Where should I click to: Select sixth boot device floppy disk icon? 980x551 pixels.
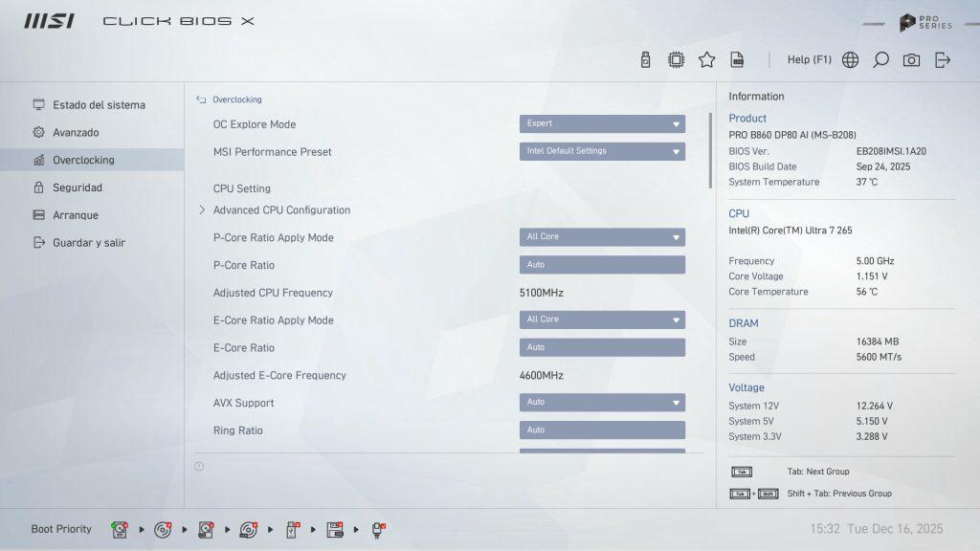335,530
